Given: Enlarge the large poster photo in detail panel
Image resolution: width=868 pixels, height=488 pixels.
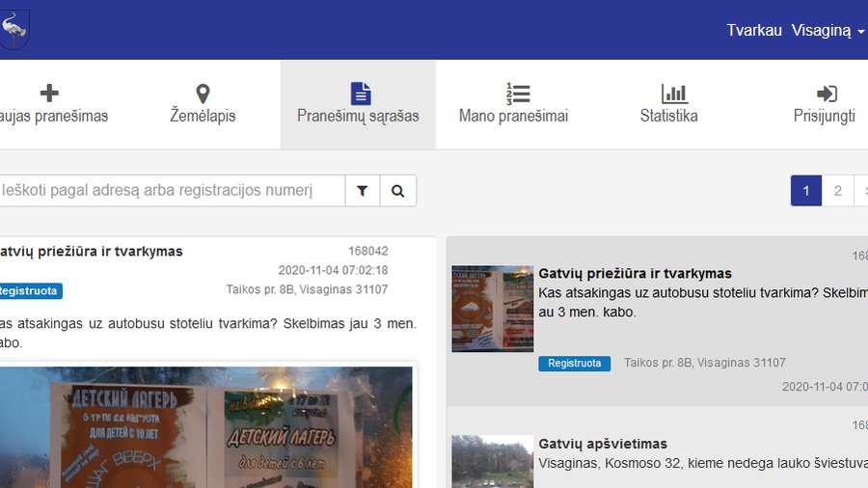Looking at the screenshot, I should (205, 427).
